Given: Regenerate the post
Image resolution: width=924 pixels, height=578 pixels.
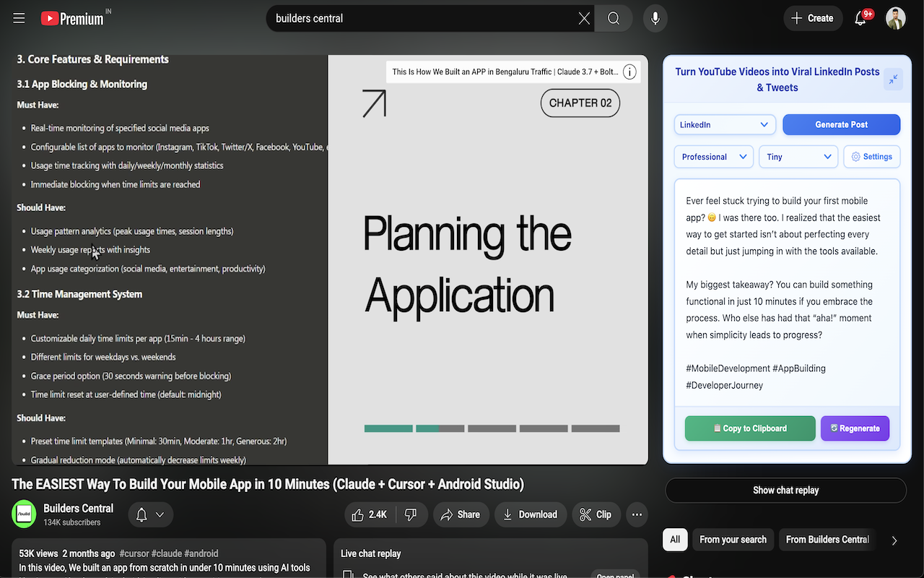Looking at the screenshot, I should [855, 428].
